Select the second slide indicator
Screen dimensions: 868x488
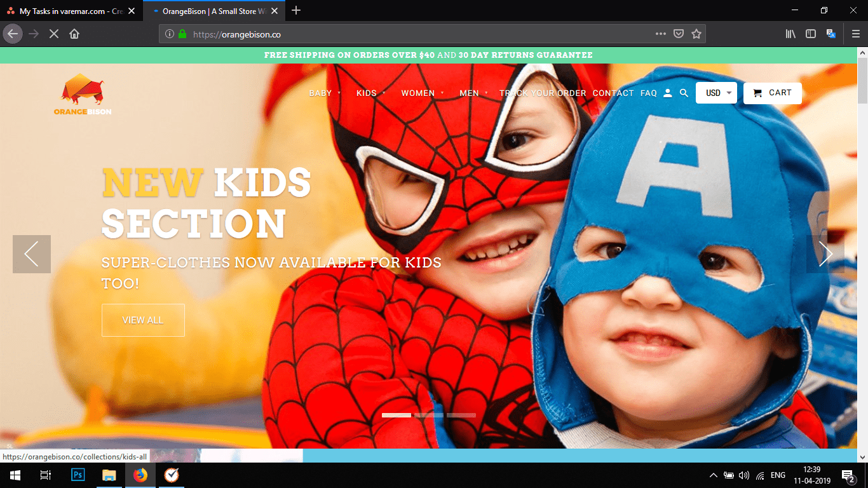pyautogui.click(x=429, y=415)
